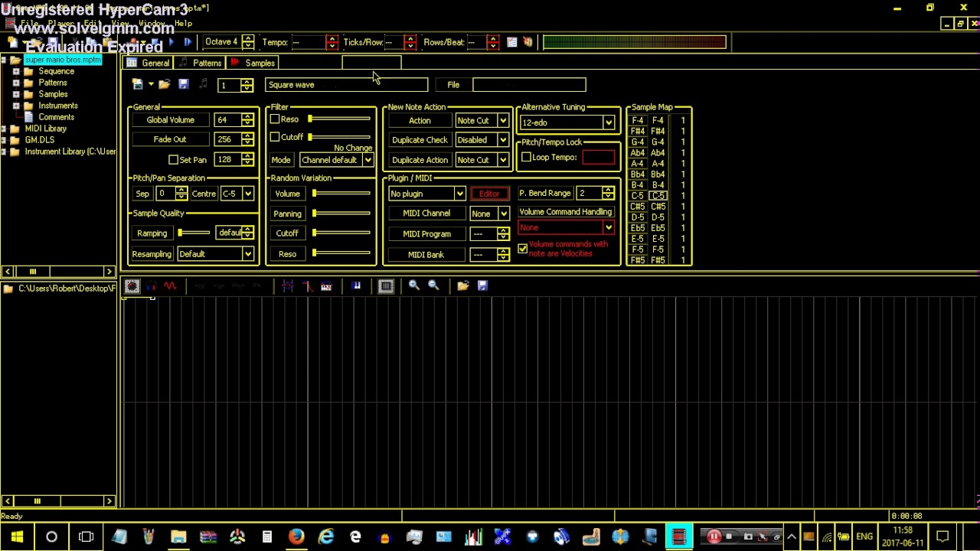Click the Octave 4 stepper
The width and height of the screenshot is (980, 551).
point(247,42)
